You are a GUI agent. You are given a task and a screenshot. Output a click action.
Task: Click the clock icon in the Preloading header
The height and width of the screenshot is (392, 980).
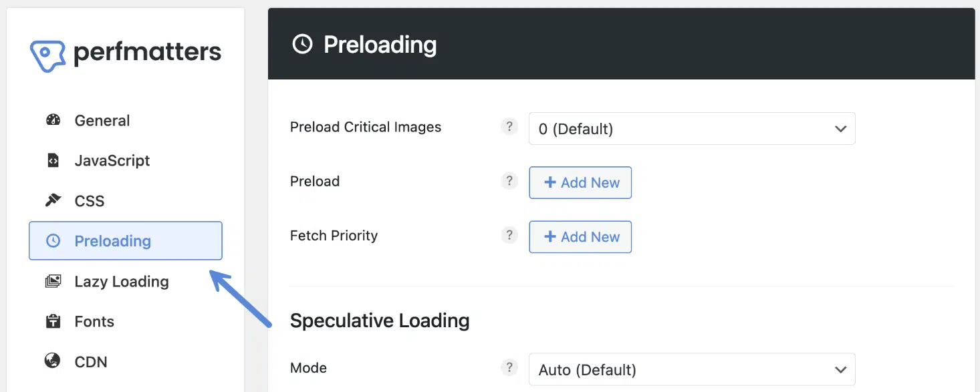point(303,44)
